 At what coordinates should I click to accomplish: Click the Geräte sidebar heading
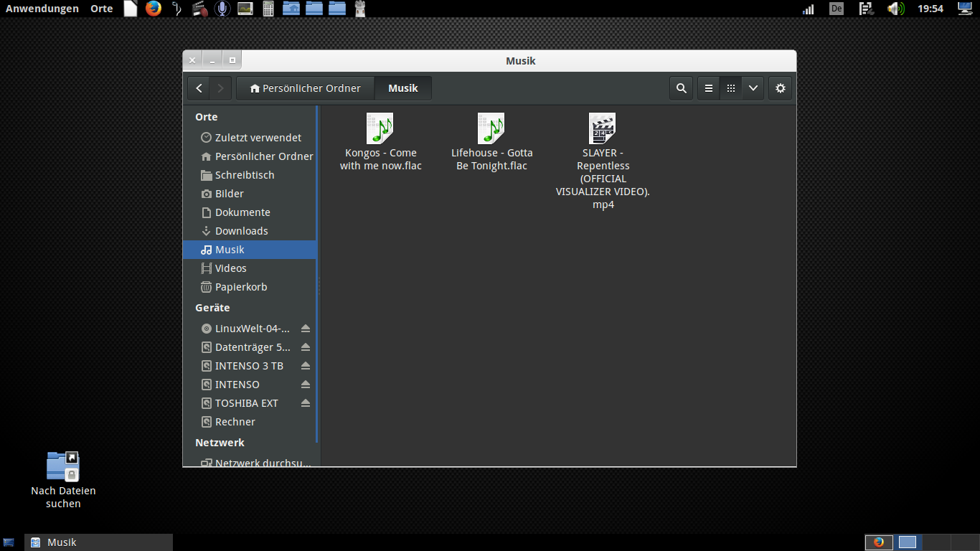(212, 308)
